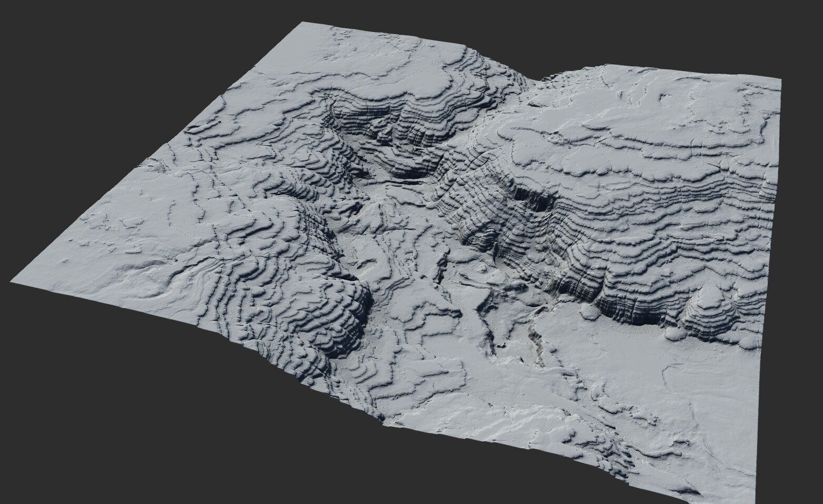Select the terrain mesh's far right corner

click(x=779, y=80)
